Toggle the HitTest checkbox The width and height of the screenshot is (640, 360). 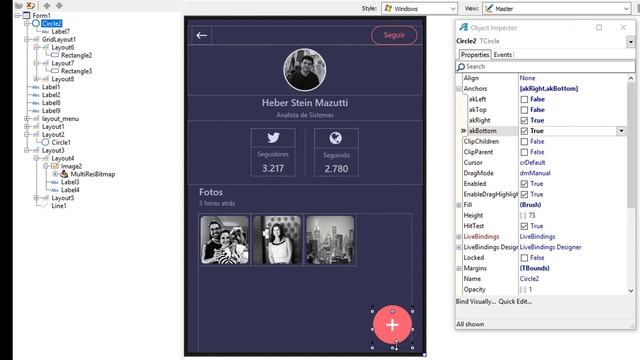coord(524,226)
